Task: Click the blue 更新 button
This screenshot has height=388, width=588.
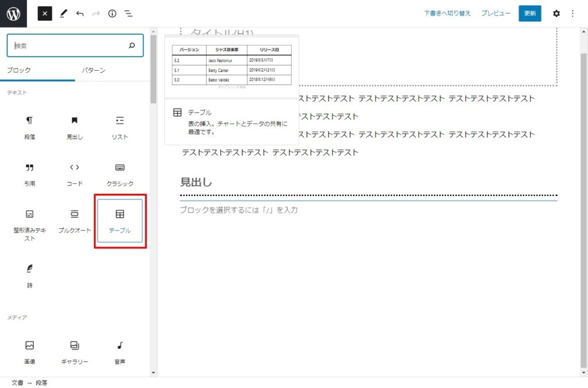Action: point(529,13)
